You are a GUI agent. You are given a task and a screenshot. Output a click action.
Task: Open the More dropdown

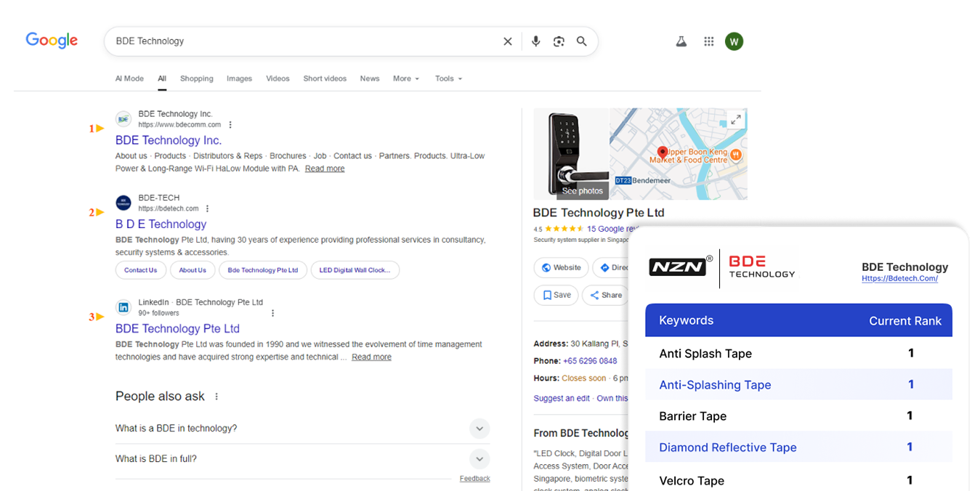pyautogui.click(x=406, y=78)
